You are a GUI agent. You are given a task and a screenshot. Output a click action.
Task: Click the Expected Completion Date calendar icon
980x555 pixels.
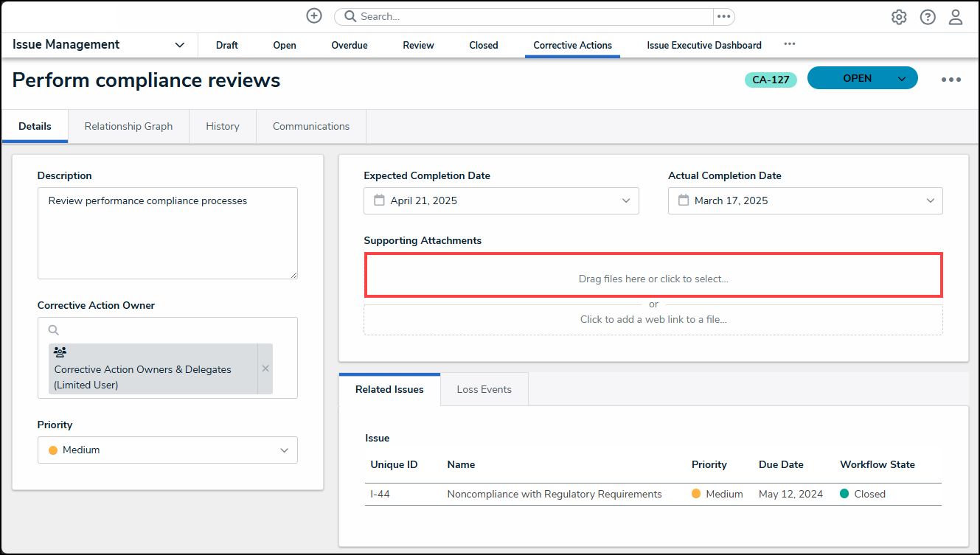coord(379,200)
